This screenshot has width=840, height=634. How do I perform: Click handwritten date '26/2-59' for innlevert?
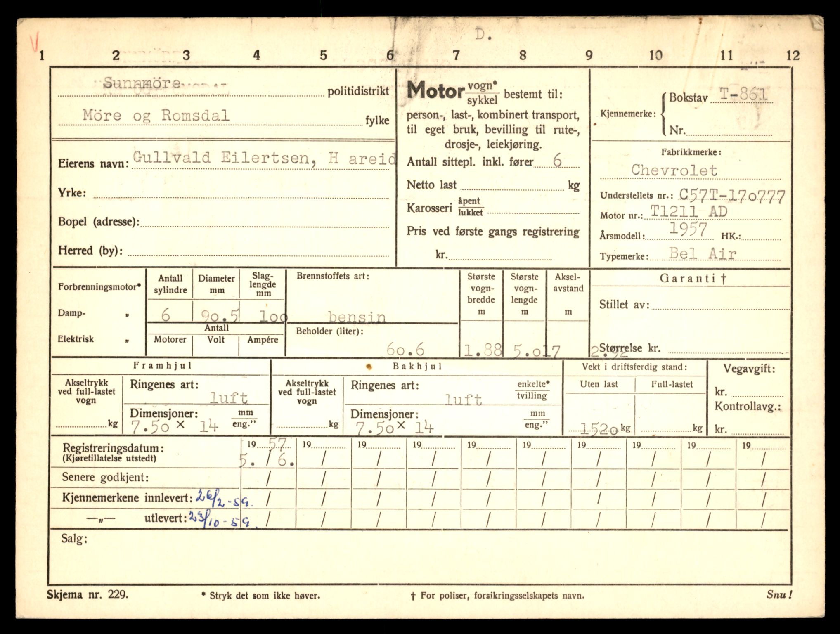coord(225,499)
